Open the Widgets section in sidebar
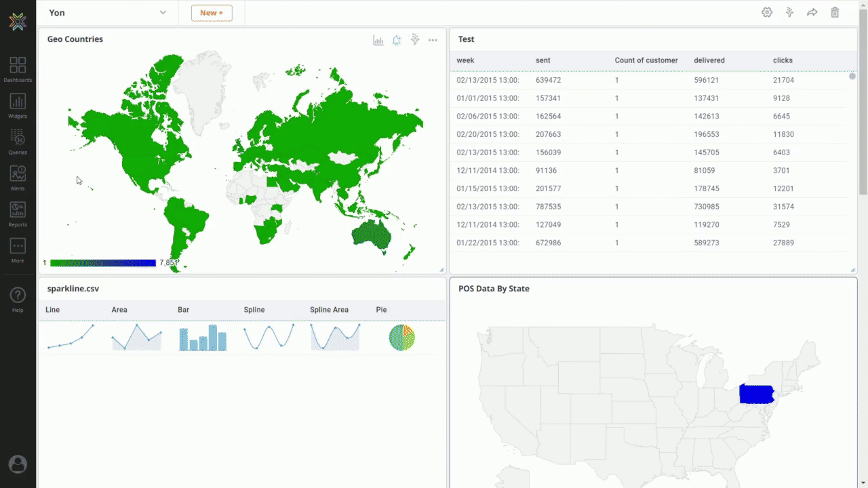 click(x=18, y=105)
